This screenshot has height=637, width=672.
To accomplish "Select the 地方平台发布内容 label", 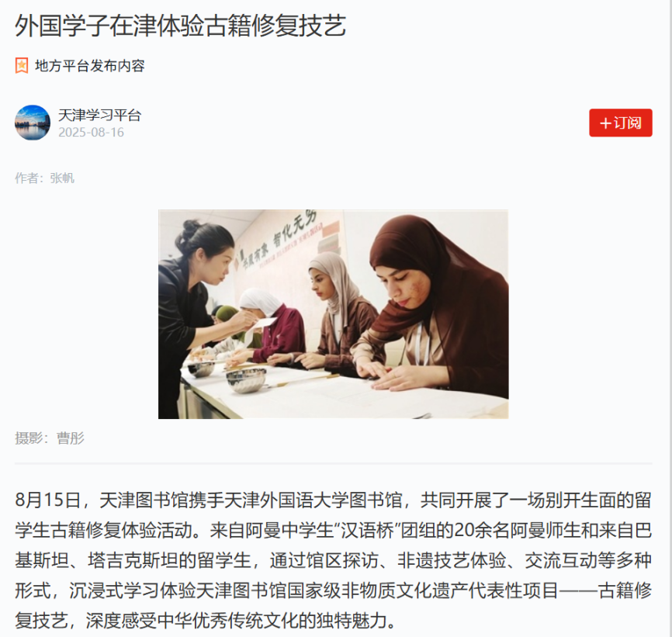I will (90, 65).
